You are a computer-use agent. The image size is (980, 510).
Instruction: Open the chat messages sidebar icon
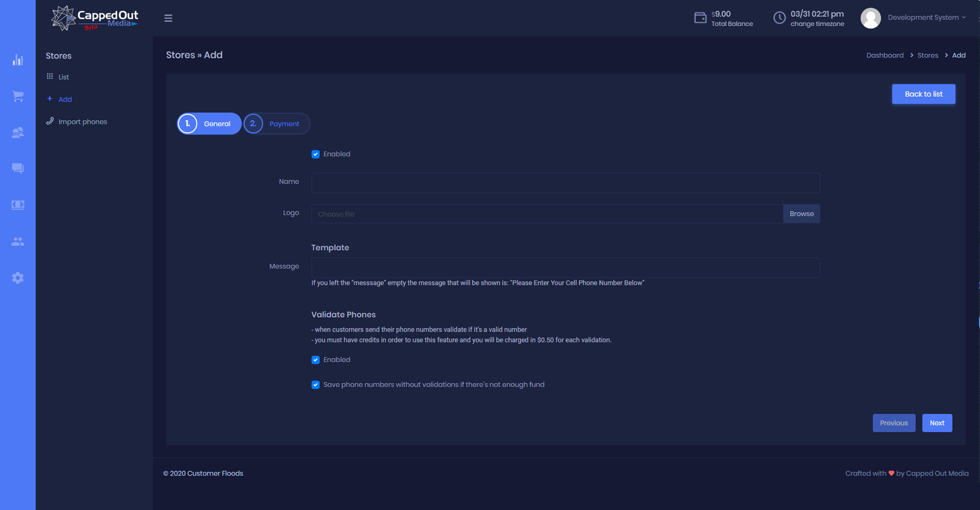tap(17, 168)
